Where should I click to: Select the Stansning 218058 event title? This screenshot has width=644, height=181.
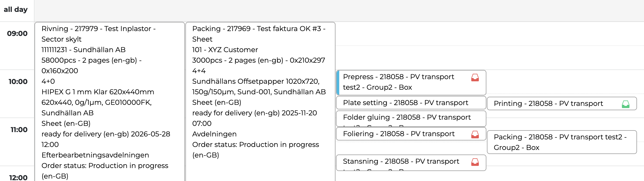401,162
